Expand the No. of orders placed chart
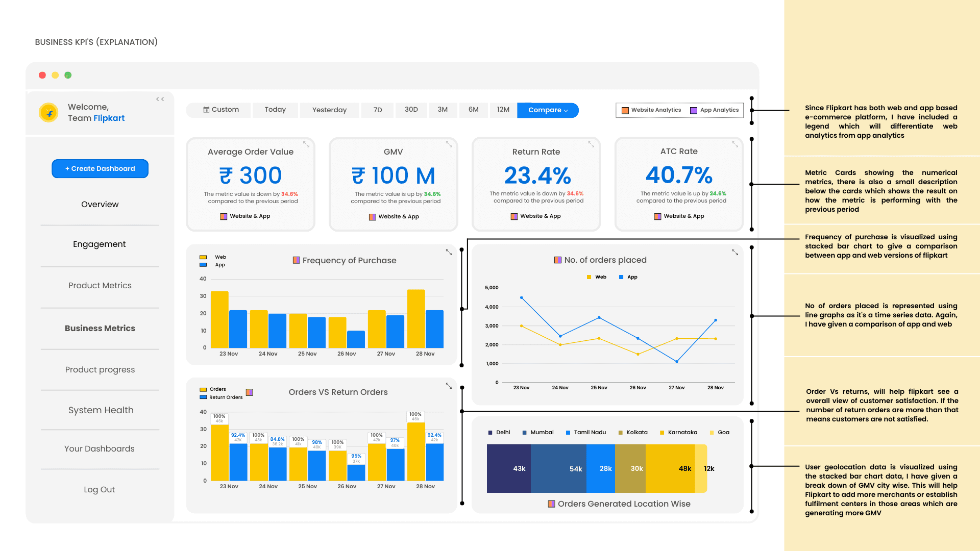 coord(735,252)
